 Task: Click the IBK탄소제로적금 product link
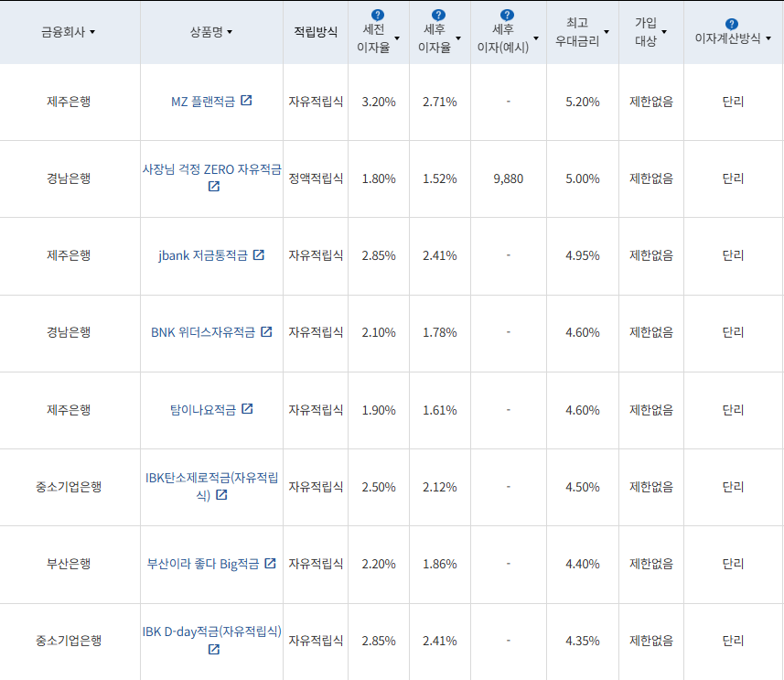coord(212,480)
